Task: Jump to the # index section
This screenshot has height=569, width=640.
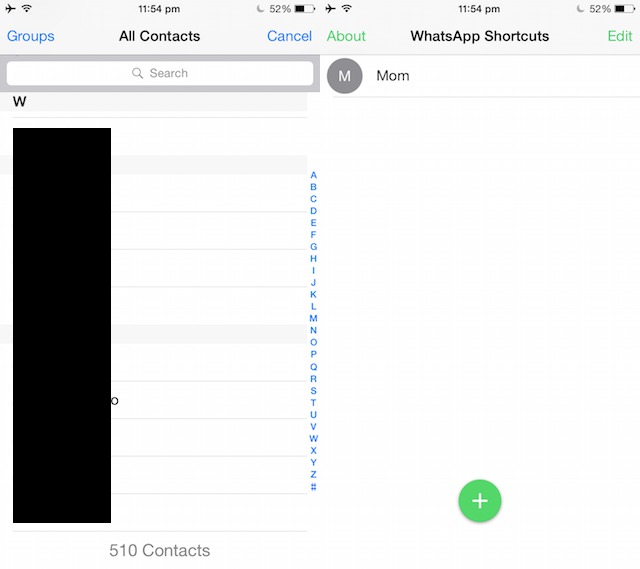Action: click(313, 487)
